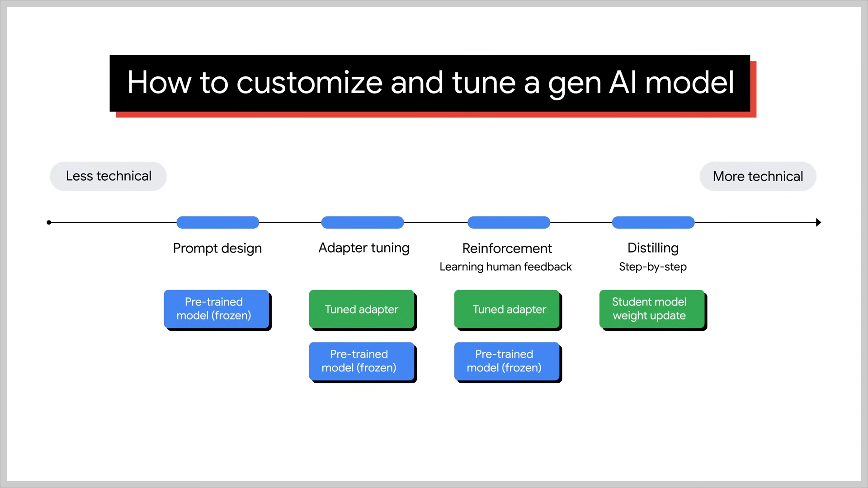This screenshot has width=868, height=488.
Task: Click the slide title banner
Action: [430, 83]
